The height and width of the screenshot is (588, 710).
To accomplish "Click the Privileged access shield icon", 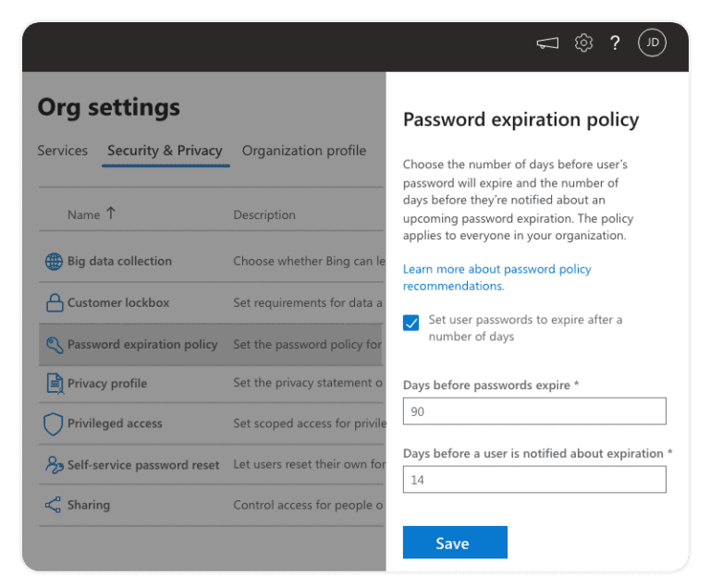I will [54, 424].
